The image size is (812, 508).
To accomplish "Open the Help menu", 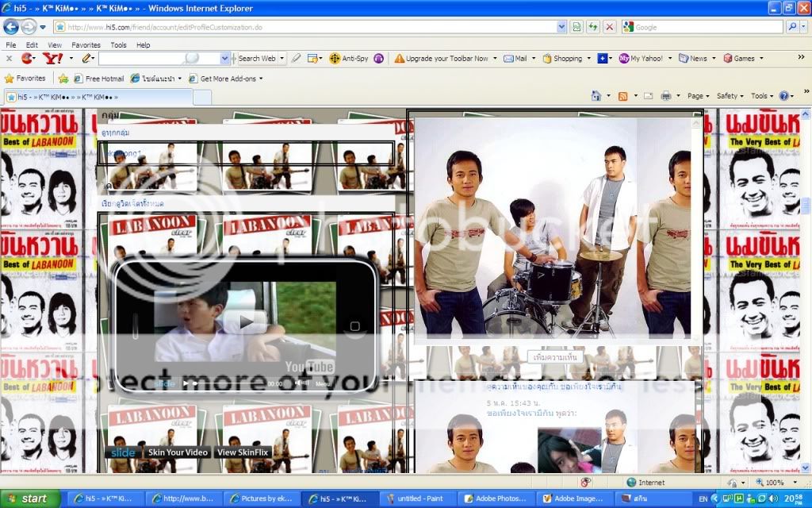I will coord(144,45).
